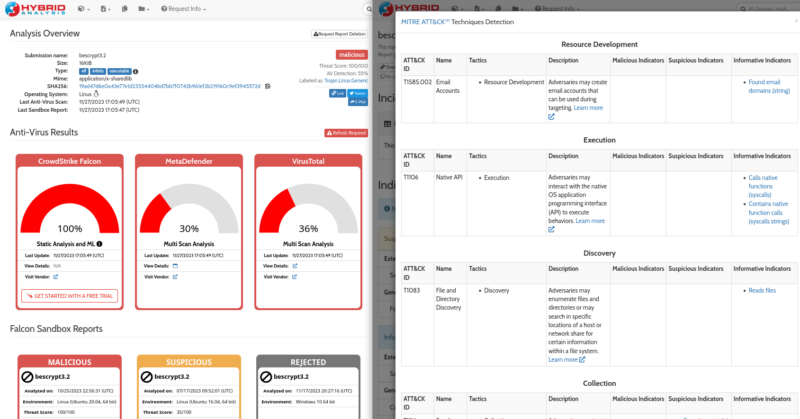Open the SUSPICIOUS bescrypt3.2 sandbox report
Viewport: 800px width, 419px height.
pos(172,377)
